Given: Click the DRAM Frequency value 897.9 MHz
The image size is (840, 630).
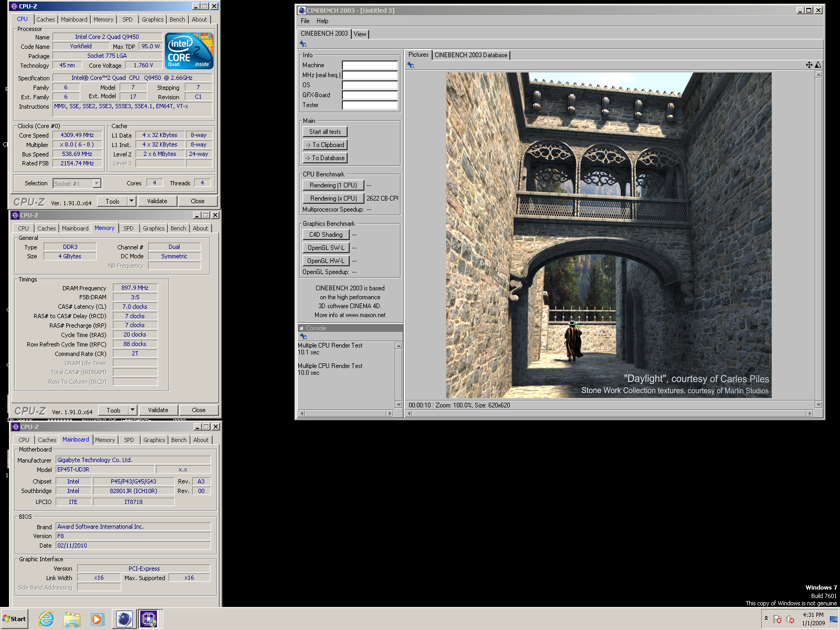Looking at the screenshot, I should [135, 288].
